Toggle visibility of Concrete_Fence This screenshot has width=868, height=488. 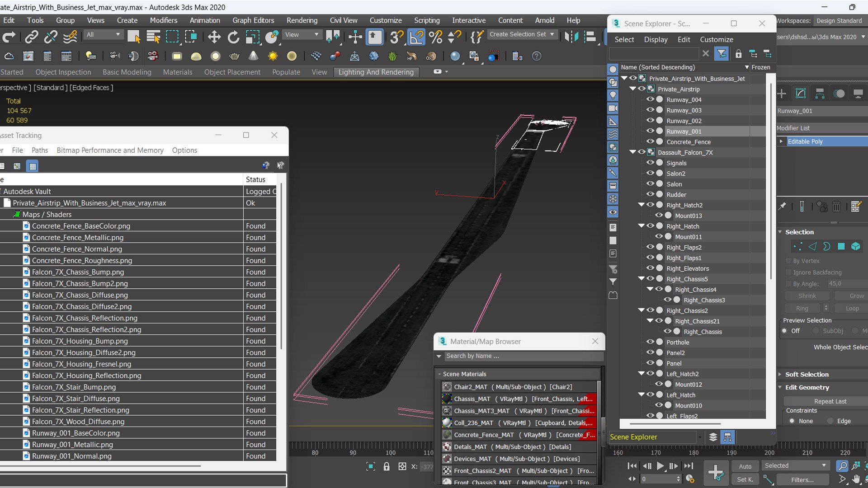pos(651,141)
